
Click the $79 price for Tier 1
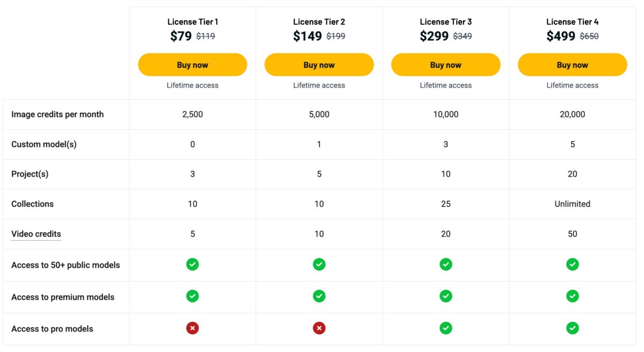coord(181,35)
